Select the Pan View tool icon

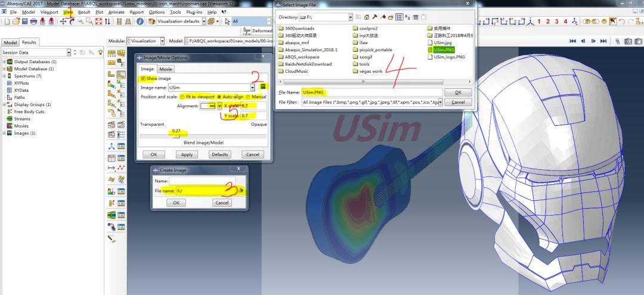click(x=63, y=21)
